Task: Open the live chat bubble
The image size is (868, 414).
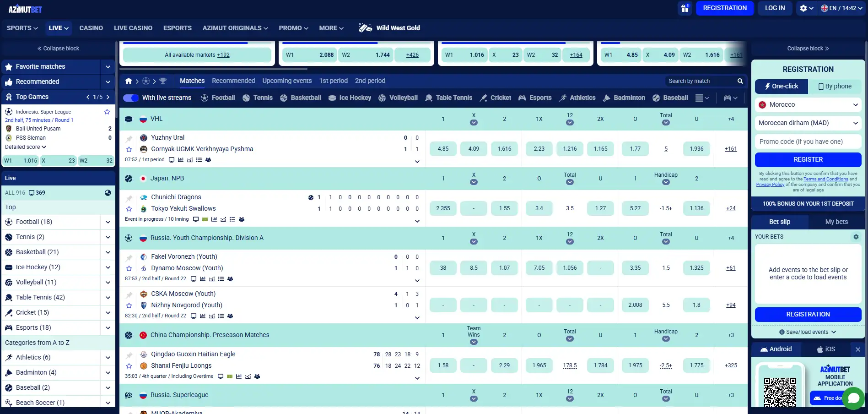Action: (853, 398)
